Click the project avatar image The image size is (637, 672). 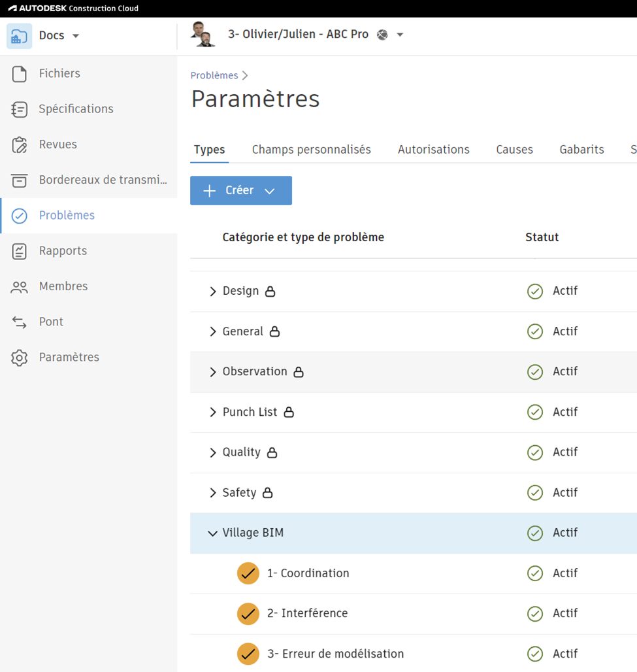203,34
